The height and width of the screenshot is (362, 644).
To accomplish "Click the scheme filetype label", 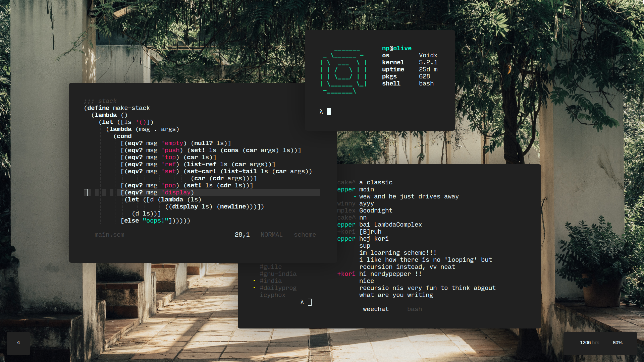I will (305, 235).
